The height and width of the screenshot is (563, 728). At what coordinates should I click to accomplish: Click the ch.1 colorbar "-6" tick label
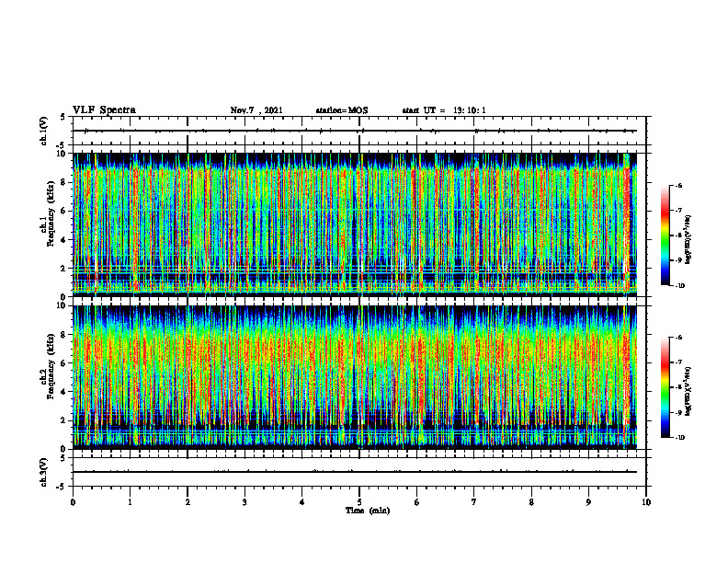point(678,185)
